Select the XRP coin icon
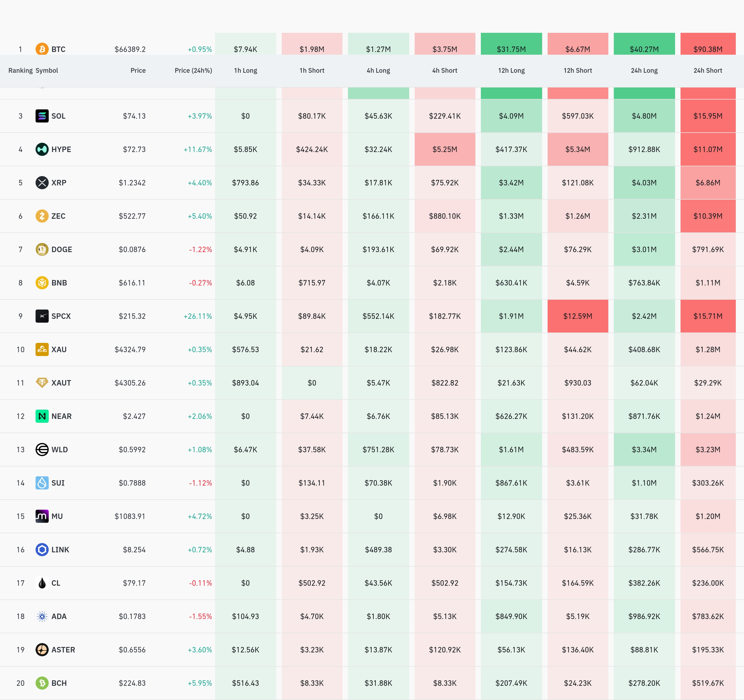Viewport: 744px width, 700px height. (x=42, y=183)
